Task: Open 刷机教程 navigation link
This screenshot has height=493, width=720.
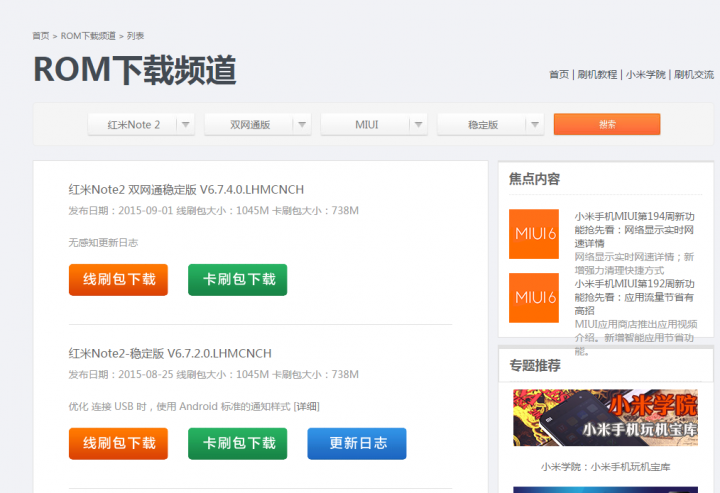Action: [x=597, y=74]
